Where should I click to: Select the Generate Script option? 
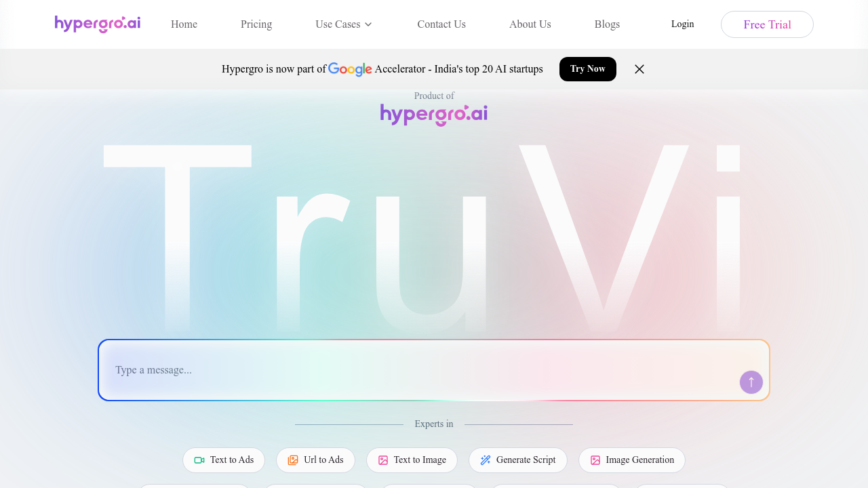tap(518, 460)
